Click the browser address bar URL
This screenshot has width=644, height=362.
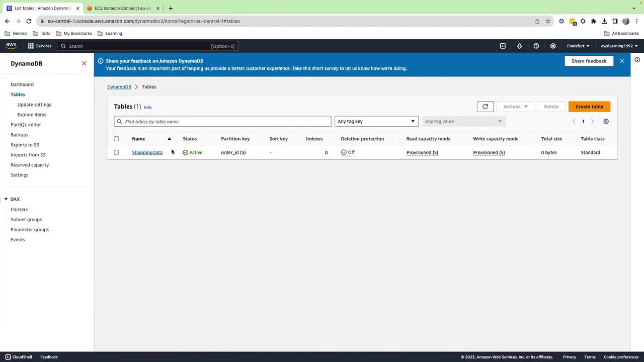tap(143, 21)
